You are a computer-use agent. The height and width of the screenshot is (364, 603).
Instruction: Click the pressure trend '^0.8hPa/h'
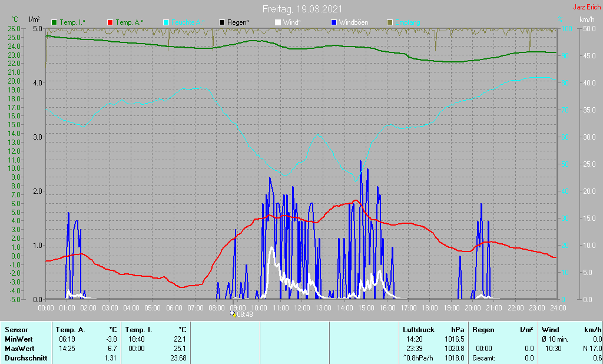click(419, 358)
